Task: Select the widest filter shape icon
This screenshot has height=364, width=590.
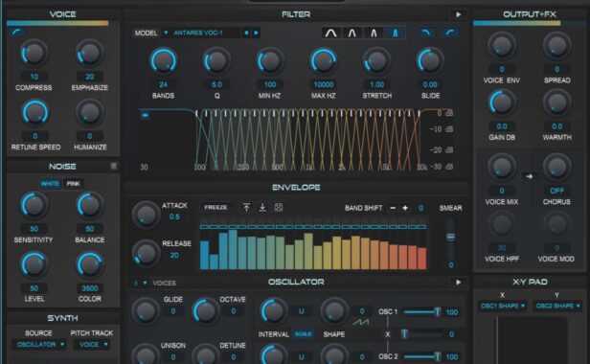Action: pyautogui.click(x=331, y=34)
